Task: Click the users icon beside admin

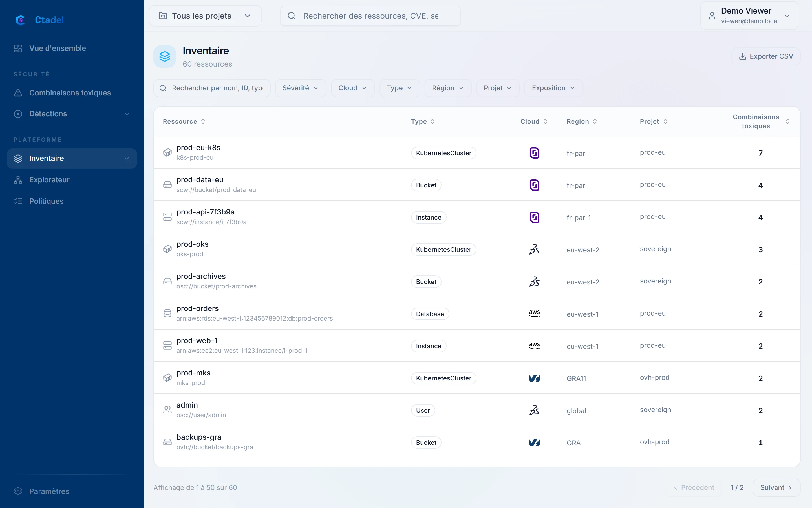Action: click(167, 410)
